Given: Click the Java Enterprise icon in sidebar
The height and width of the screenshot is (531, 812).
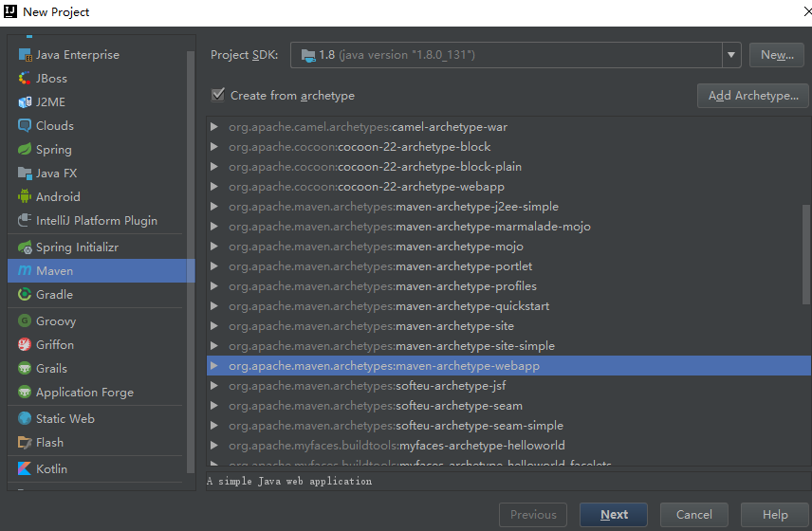Looking at the screenshot, I should [x=25, y=54].
